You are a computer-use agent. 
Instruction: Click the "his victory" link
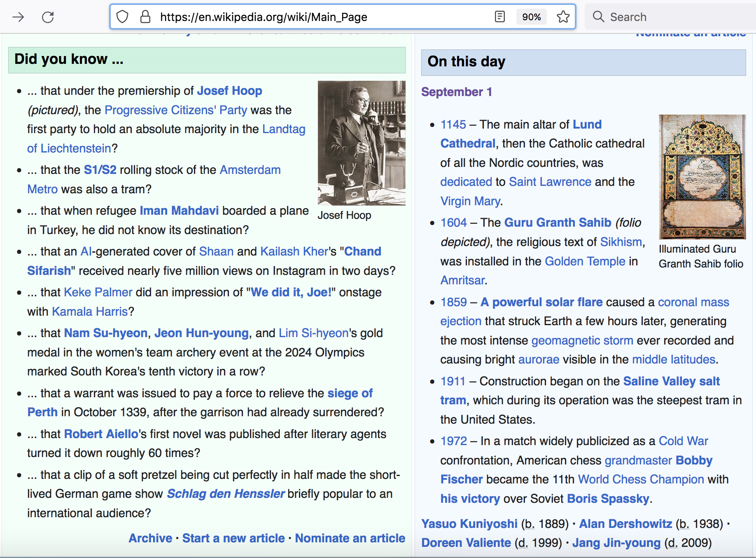[470, 499]
